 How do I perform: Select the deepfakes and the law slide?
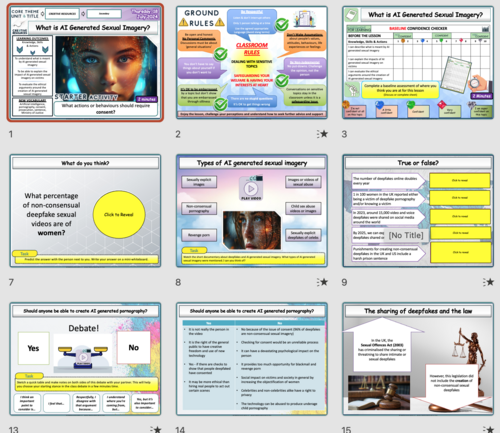418,359
